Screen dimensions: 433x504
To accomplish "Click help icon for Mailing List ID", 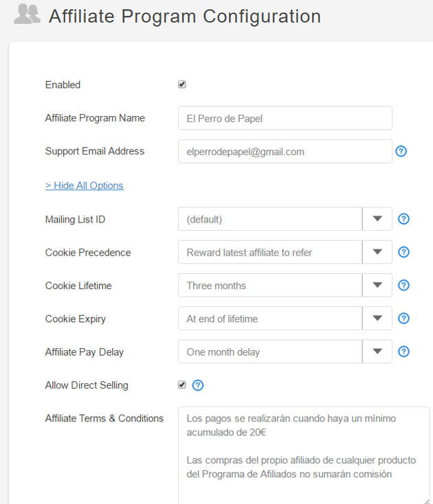I will [x=404, y=219].
